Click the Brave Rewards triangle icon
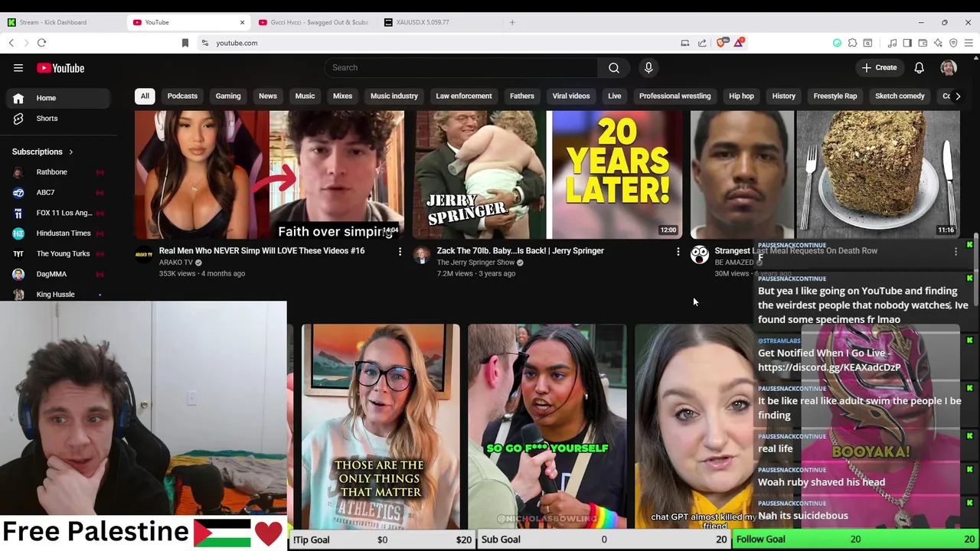980x551 pixels. 739,43
